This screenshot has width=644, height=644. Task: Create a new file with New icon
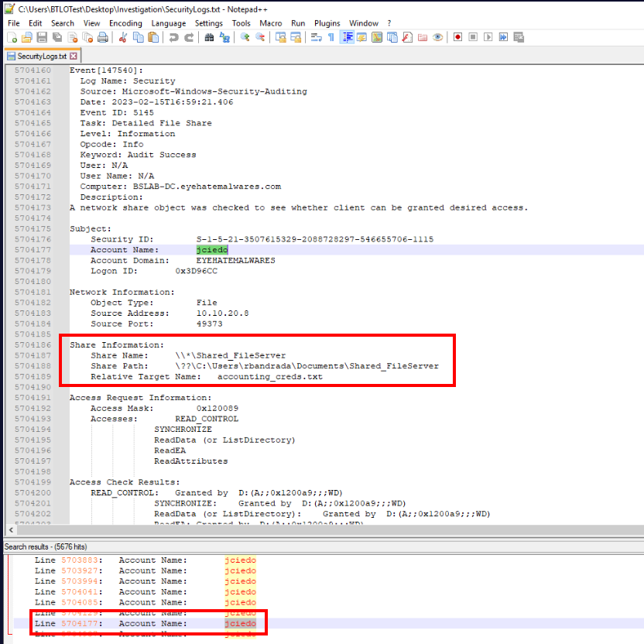[12, 37]
